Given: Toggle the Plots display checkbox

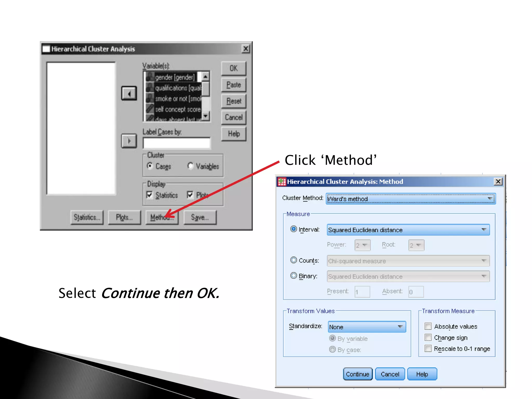Looking at the screenshot, I should click(x=190, y=195).
